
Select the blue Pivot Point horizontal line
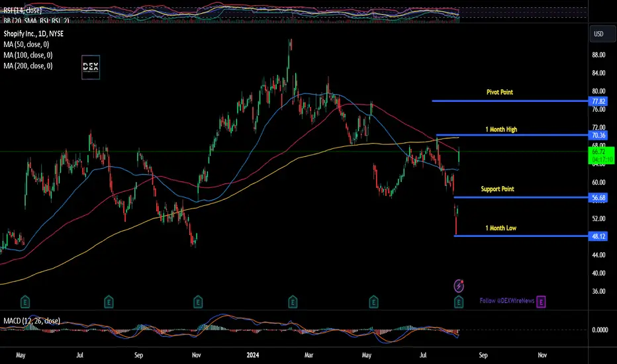[510, 101]
